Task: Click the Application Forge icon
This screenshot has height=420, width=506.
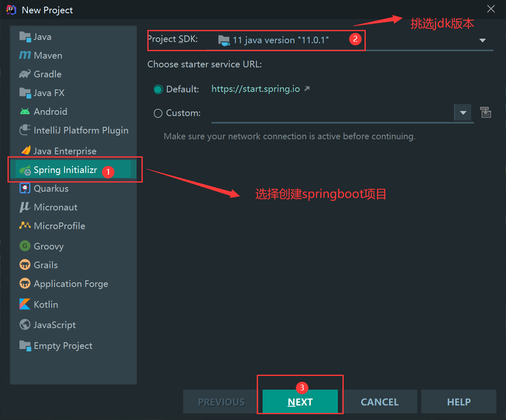Action: [25, 284]
